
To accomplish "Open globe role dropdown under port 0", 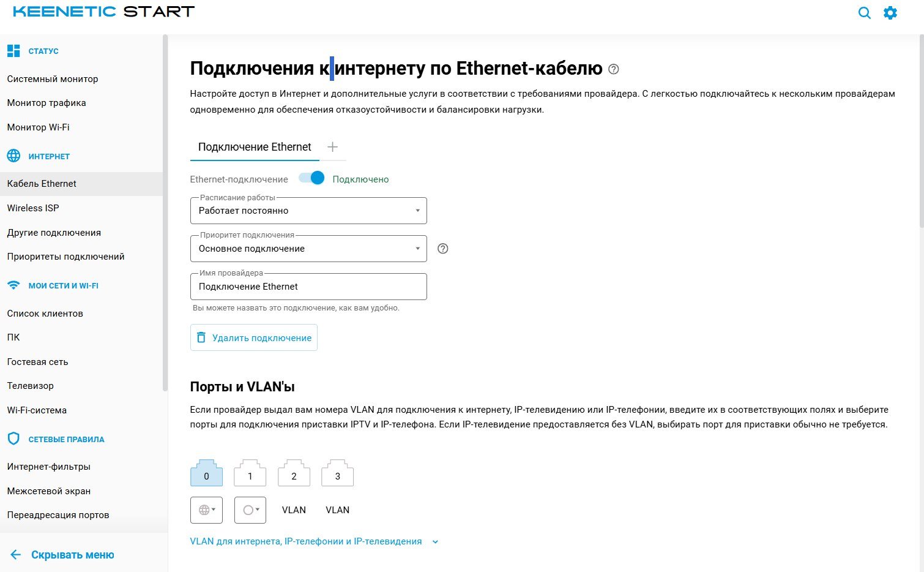I will pyautogui.click(x=206, y=510).
